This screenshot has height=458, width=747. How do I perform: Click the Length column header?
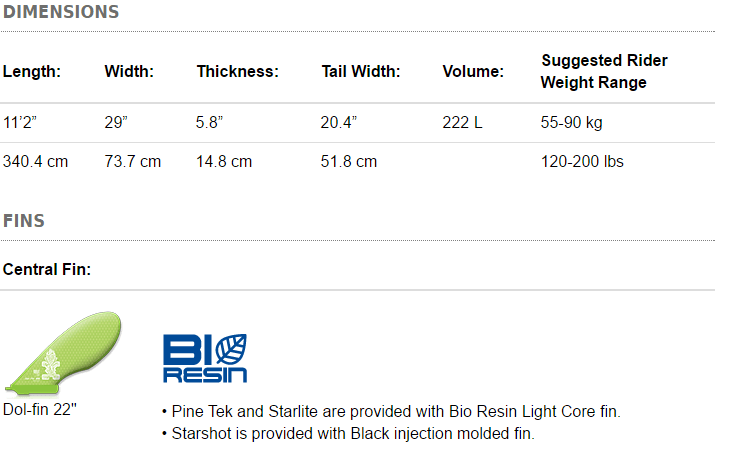pyautogui.click(x=32, y=71)
